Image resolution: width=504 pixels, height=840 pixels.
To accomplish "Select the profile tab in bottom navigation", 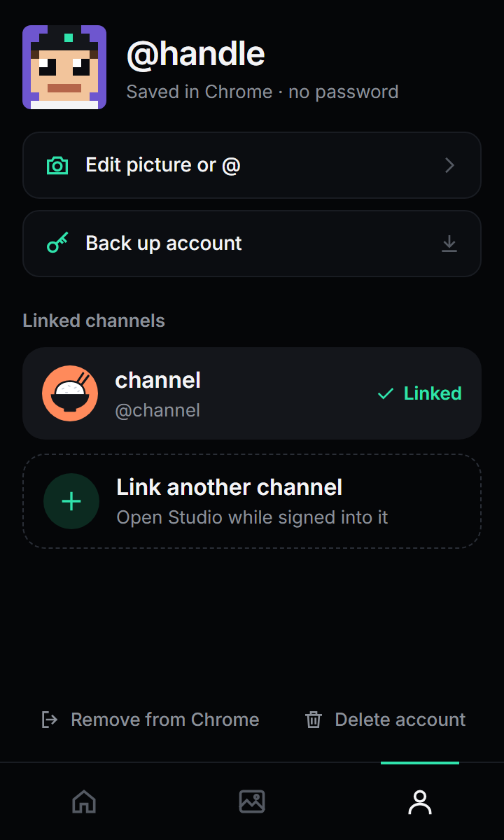I will (420, 801).
